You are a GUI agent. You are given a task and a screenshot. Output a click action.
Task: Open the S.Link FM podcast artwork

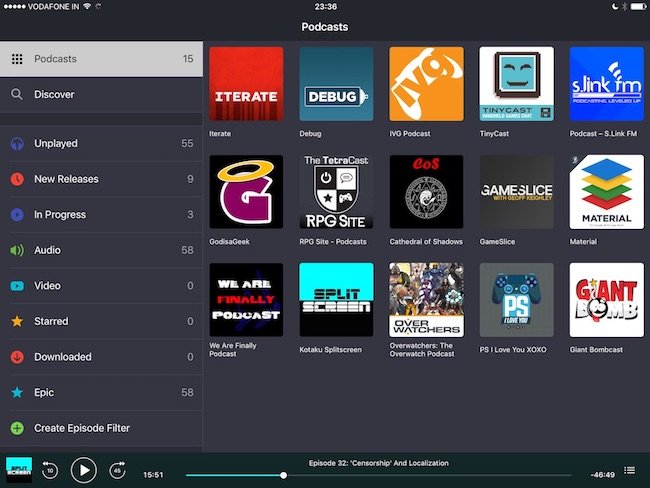coord(606,84)
